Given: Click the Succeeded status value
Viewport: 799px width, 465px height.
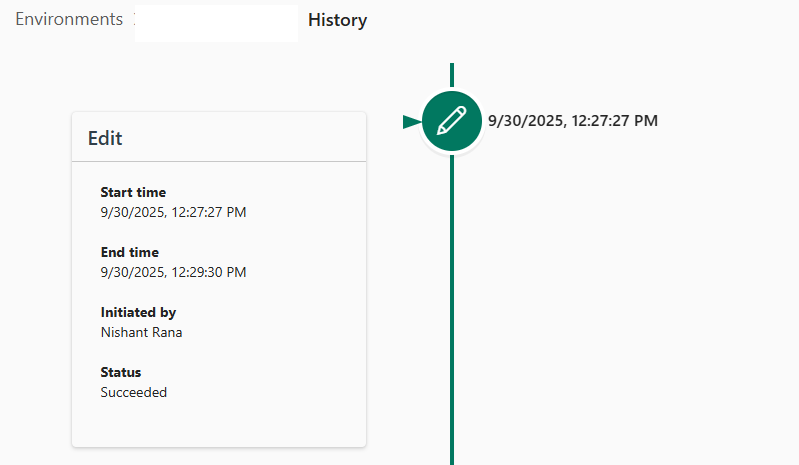Looking at the screenshot, I should click(134, 392).
